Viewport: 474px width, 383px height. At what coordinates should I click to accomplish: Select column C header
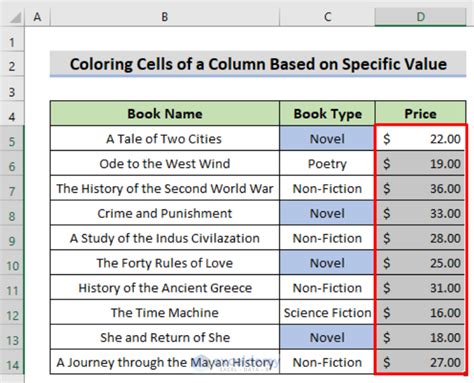click(x=327, y=17)
